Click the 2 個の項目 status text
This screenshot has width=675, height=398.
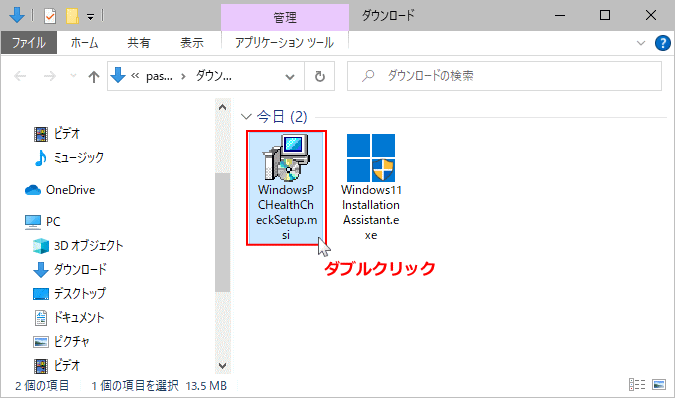click(x=42, y=386)
